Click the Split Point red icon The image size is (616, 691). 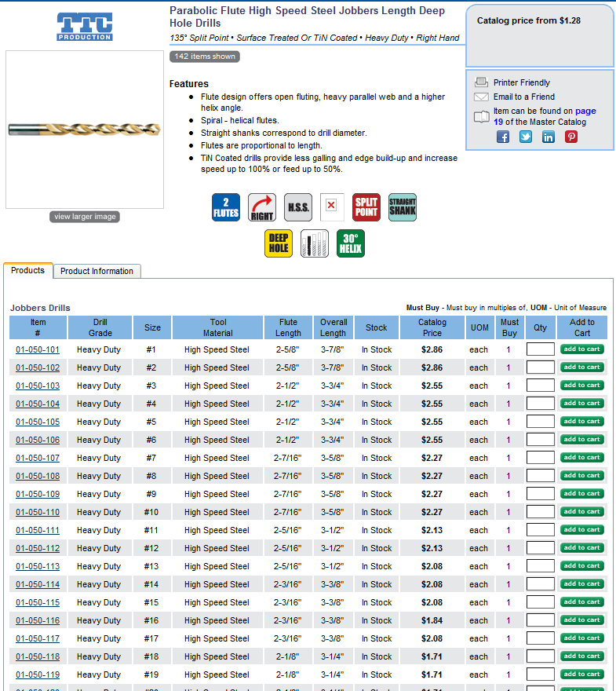point(366,207)
